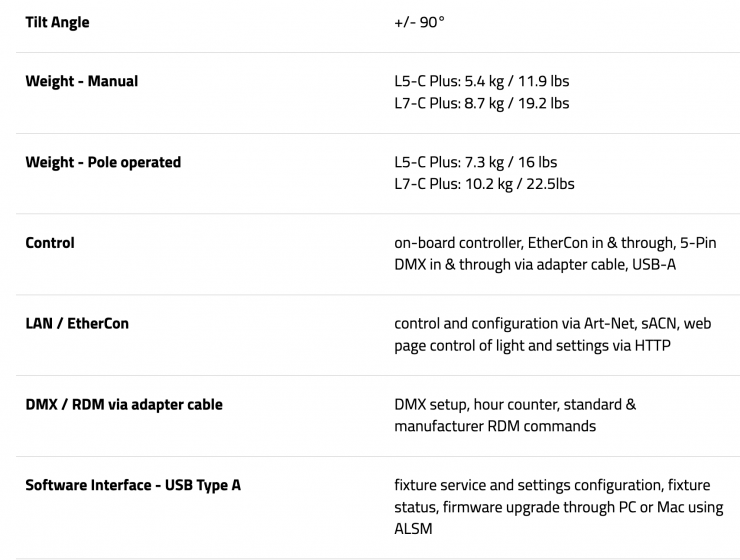Click the manufacturer RDM commands line
Image resolution: width=740 pixels, height=560 pixels.
pos(495,427)
